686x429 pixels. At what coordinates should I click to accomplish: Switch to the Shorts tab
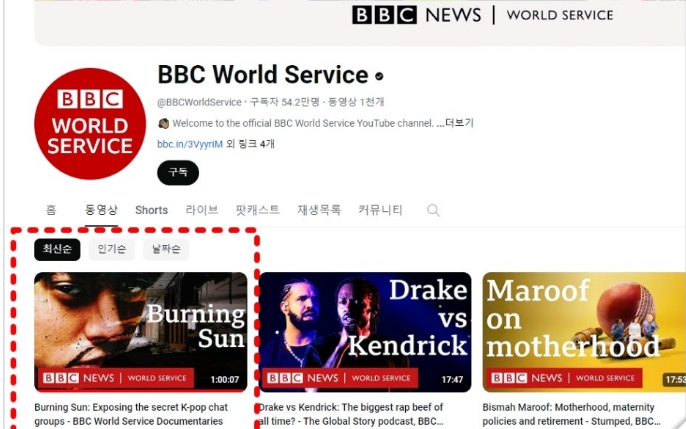[151, 210]
